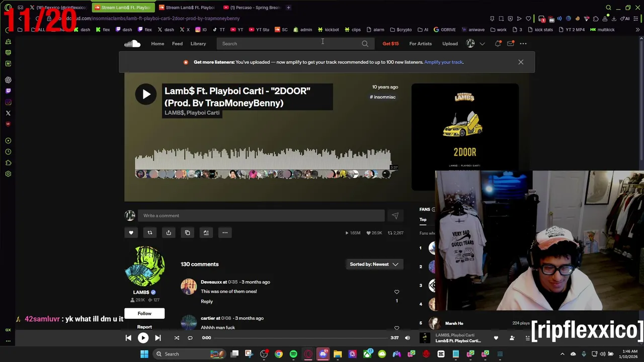Expand the profile avatar dropdown chevron
Viewport: 644px width, 362px height.
click(x=482, y=44)
